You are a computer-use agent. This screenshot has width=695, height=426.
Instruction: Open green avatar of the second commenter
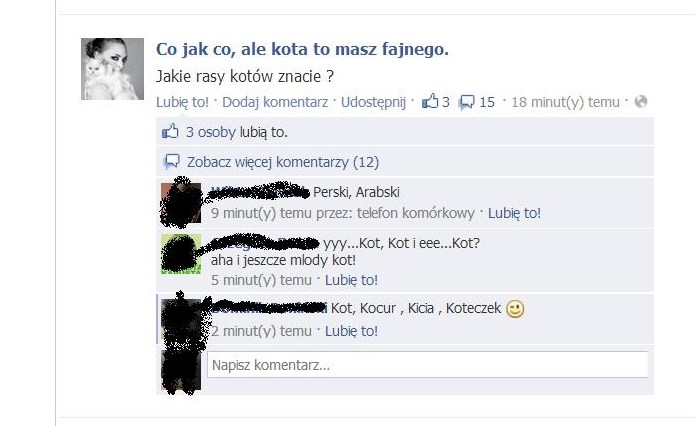pyautogui.click(x=181, y=254)
